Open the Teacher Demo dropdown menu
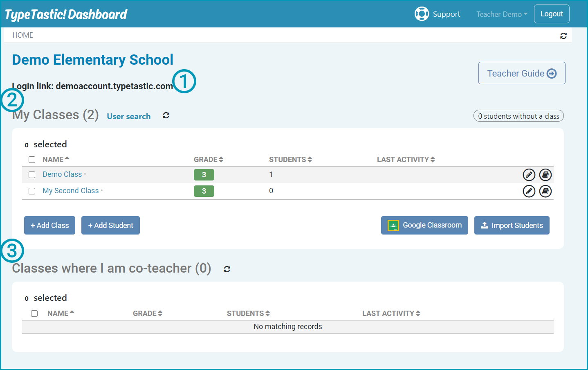Screen dimensions: 588x370 coord(502,14)
